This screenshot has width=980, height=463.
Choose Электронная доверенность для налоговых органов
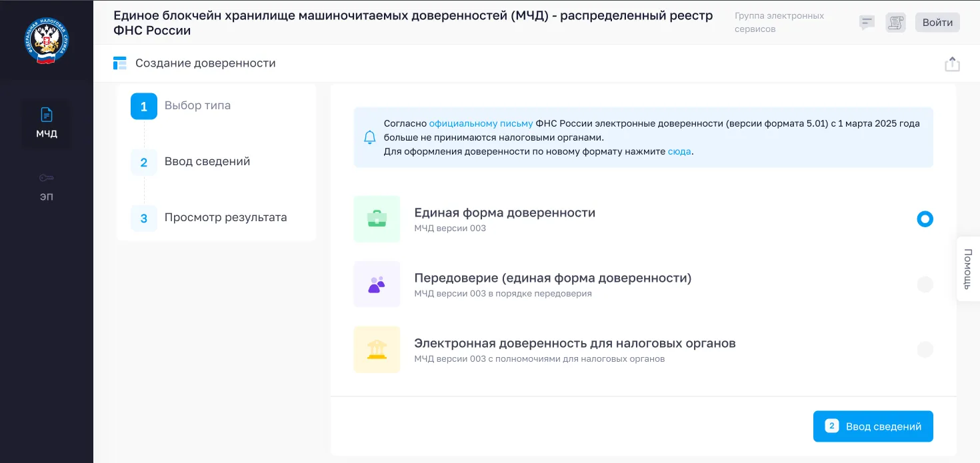click(925, 349)
